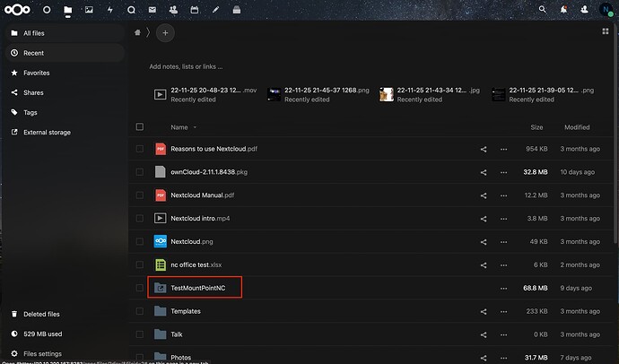
Task: Select Reasons to use Nextcloud.pdf checkbox
Action: tap(140, 149)
